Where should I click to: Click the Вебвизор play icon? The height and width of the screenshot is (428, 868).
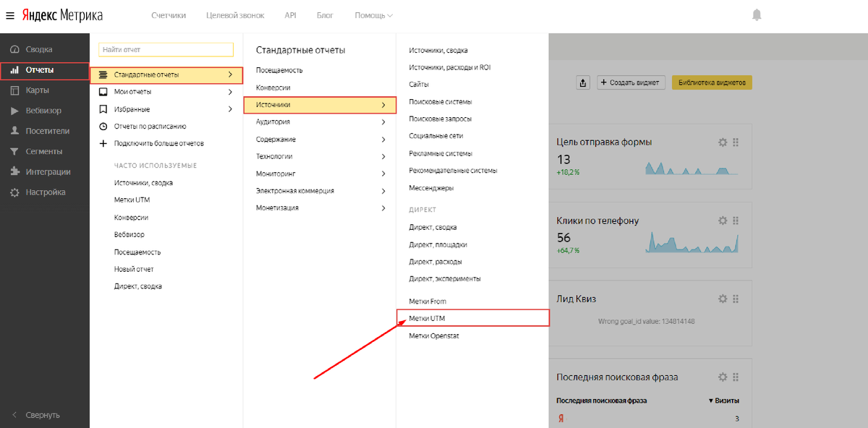coord(14,111)
